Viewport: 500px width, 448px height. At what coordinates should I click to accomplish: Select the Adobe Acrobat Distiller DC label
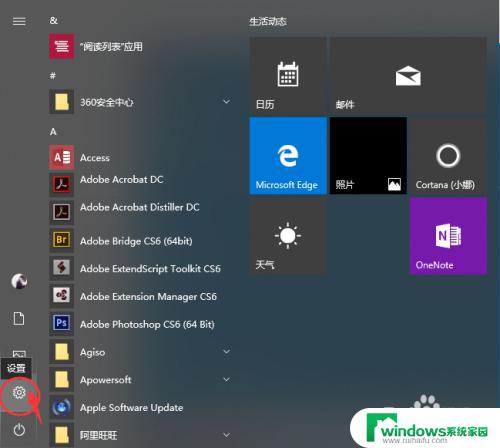point(140,207)
